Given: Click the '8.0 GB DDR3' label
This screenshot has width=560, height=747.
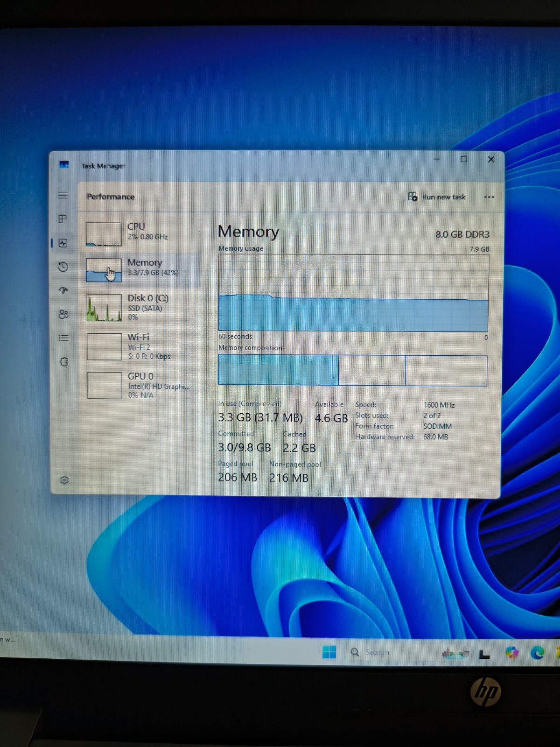Looking at the screenshot, I should (x=462, y=234).
